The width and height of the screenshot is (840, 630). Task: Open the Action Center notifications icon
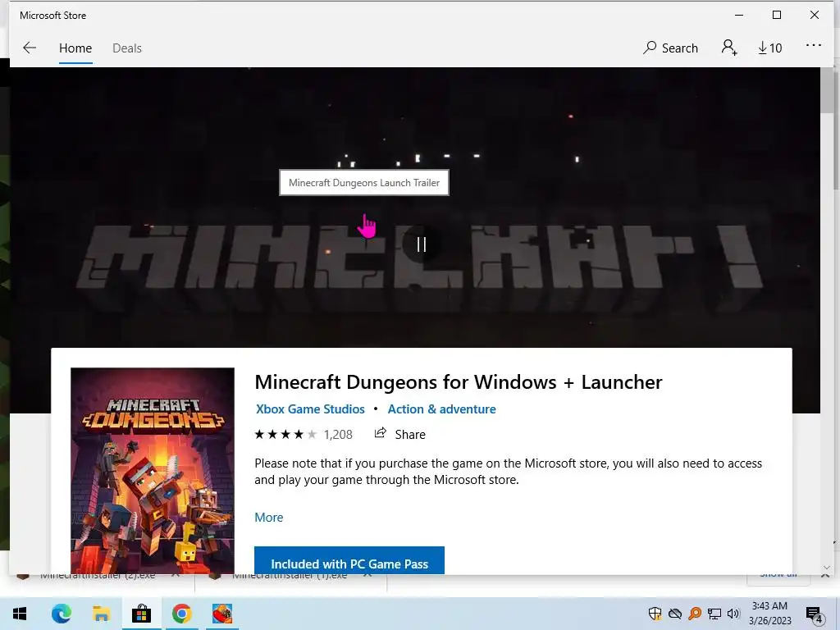814,614
